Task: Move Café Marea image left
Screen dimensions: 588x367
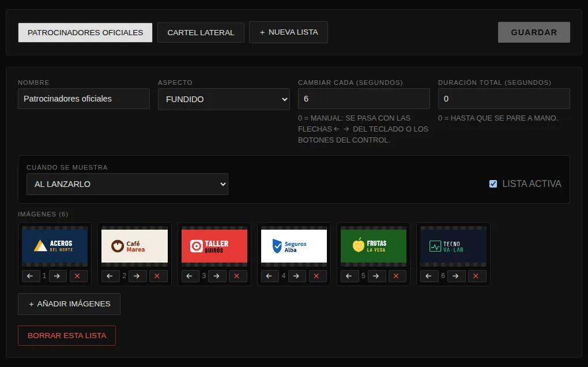Action: click(x=110, y=276)
